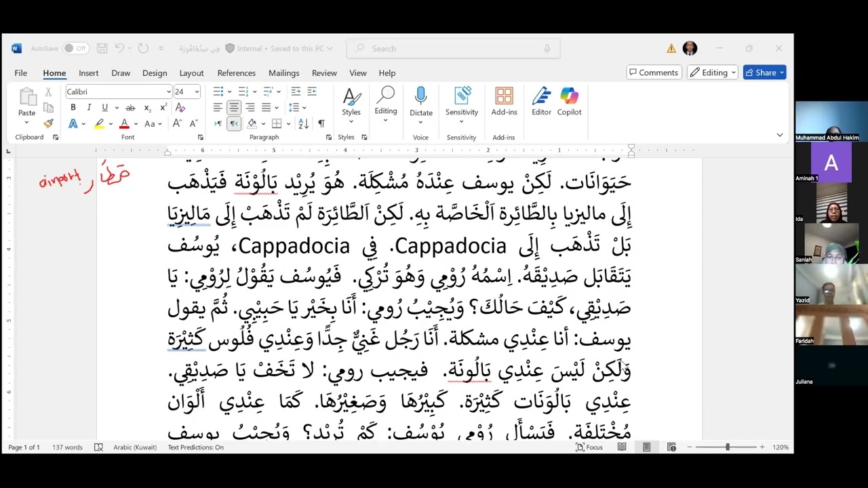Switch to the References tab
This screenshot has width=868, height=488.
pos(237,73)
